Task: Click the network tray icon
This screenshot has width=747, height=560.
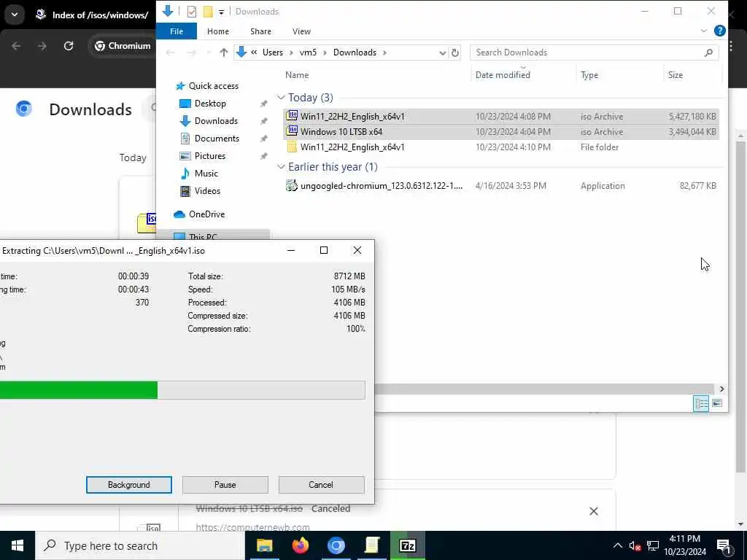Action: tap(653, 546)
